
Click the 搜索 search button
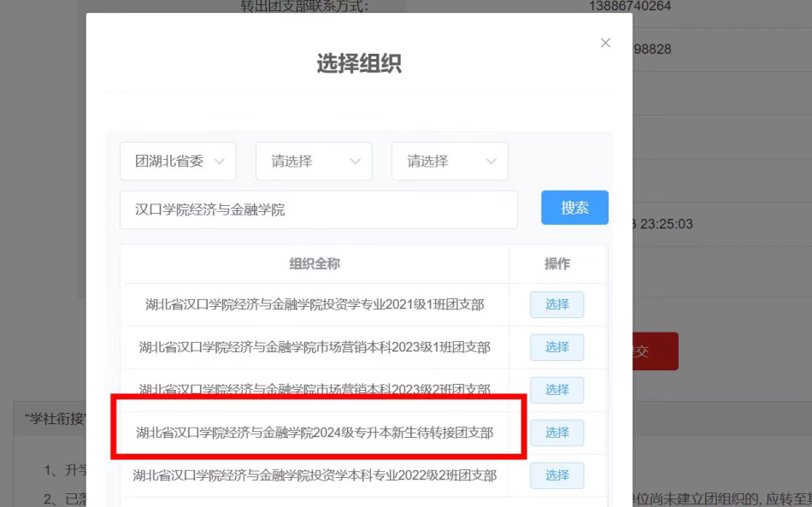(x=574, y=207)
